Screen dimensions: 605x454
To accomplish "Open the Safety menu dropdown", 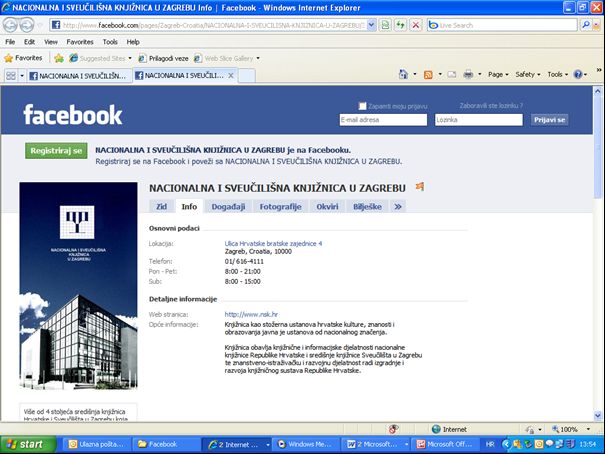I will click(527, 74).
